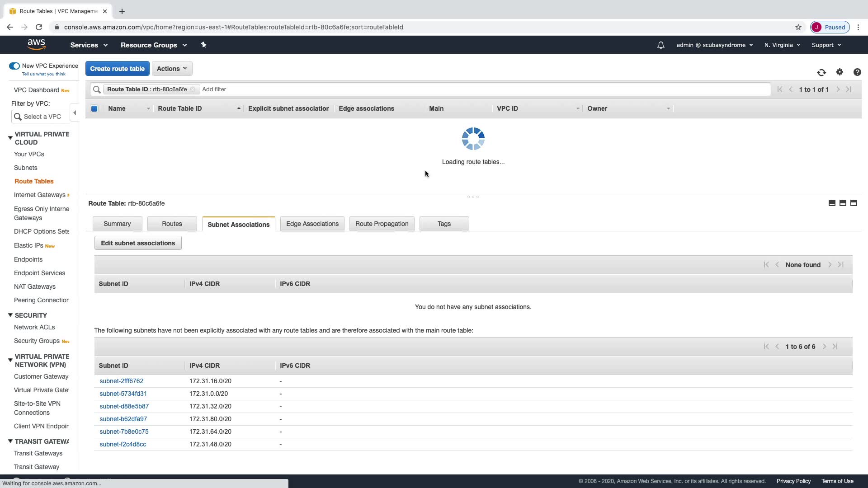
Task: Open the notifications bell icon
Action: click(660, 45)
